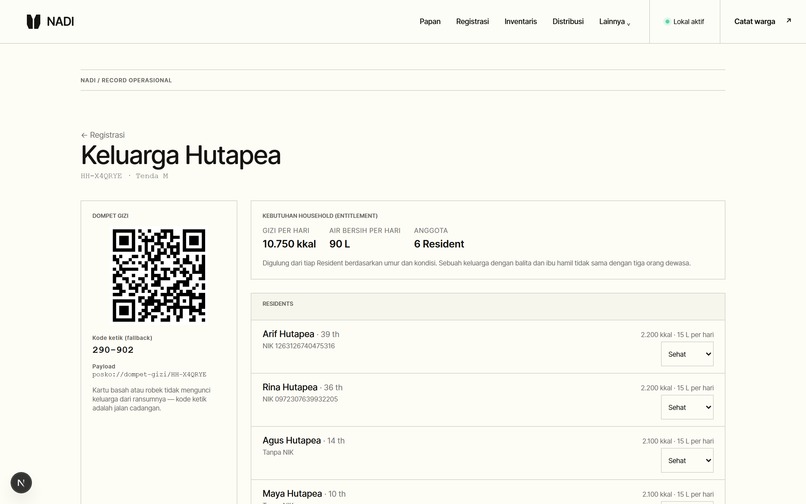806x504 pixels.
Task: Switch to the Distribusi page
Action: pyautogui.click(x=568, y=22)
